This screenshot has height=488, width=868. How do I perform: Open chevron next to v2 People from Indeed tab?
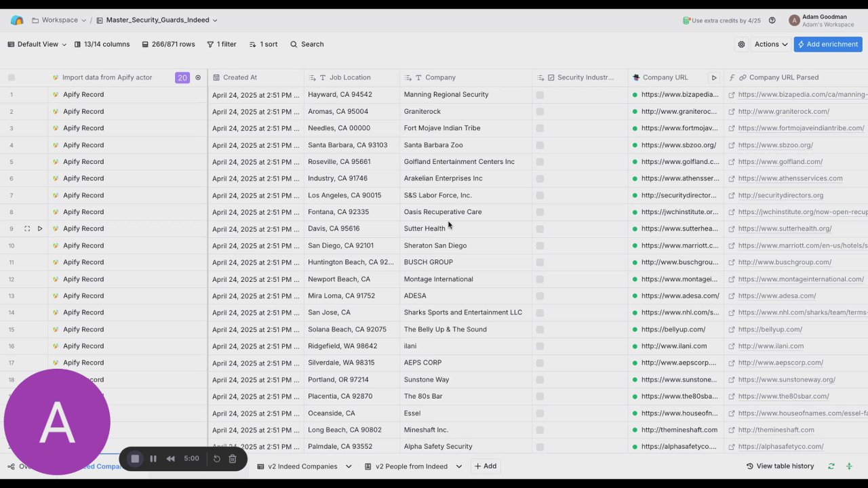[x=459, y=466]
